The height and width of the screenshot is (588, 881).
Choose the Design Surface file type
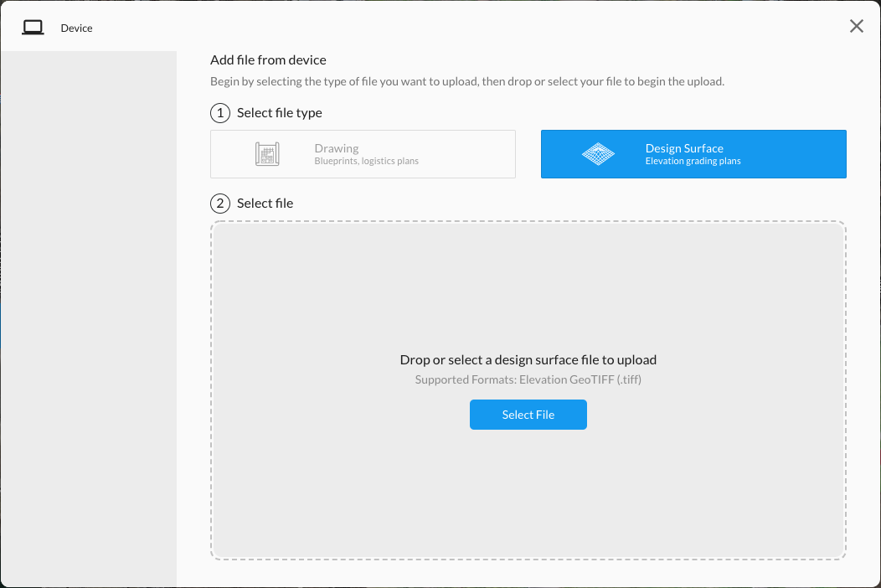693,154
